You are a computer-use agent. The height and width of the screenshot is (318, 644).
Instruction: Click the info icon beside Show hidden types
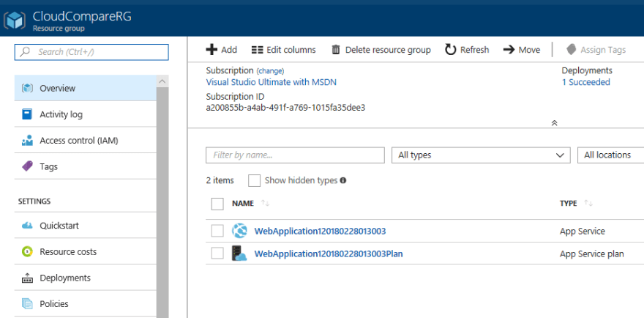(343, 180)
